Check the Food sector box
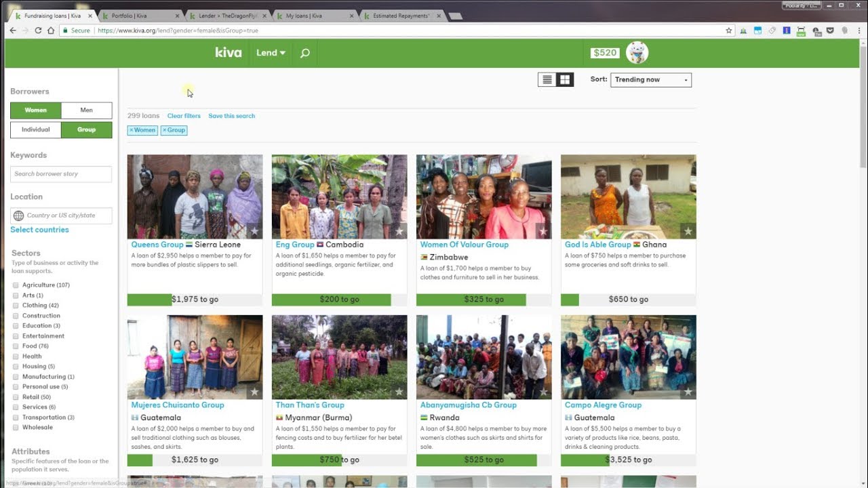 16,346
